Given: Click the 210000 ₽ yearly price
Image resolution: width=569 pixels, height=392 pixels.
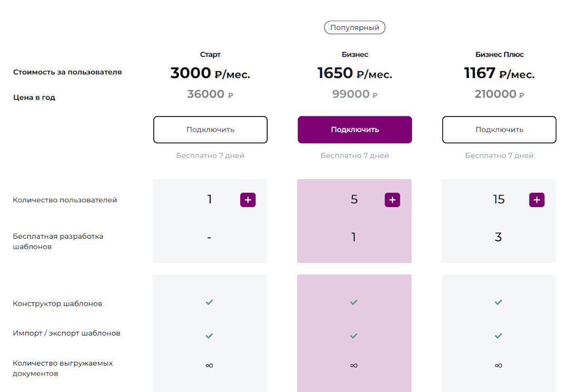Looking at the screenshot, I should click(499, 94).
